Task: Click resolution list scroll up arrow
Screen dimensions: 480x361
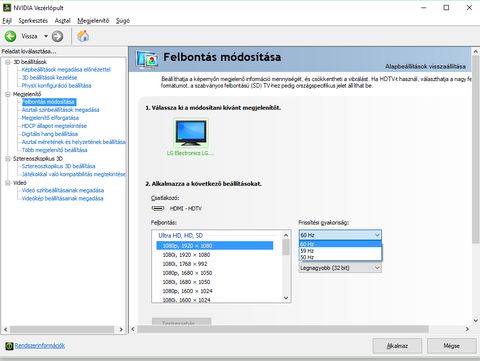Action: click(x=286, y=235)
